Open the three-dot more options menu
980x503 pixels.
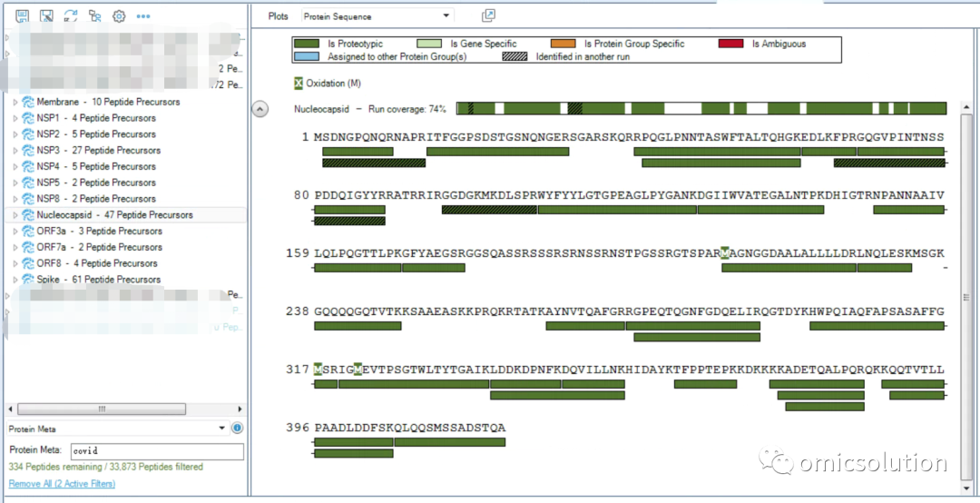pyautogui.click(x=143, y=16)
